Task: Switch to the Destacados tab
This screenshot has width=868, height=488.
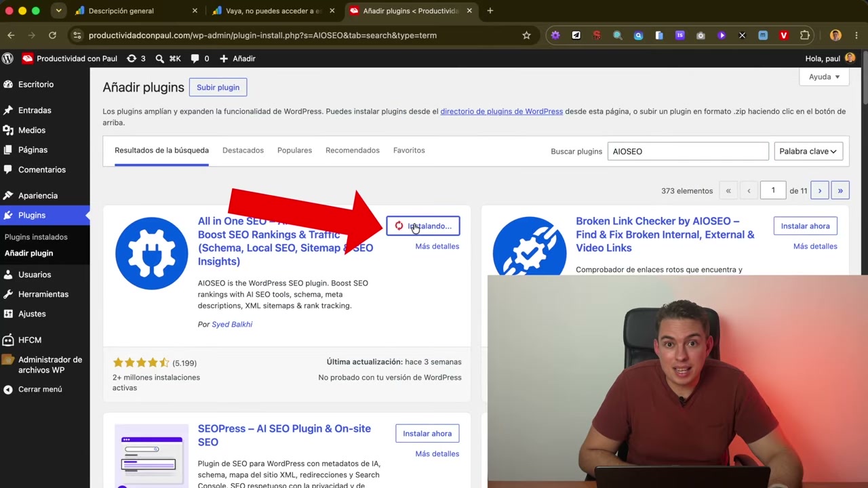Action: 243,150
